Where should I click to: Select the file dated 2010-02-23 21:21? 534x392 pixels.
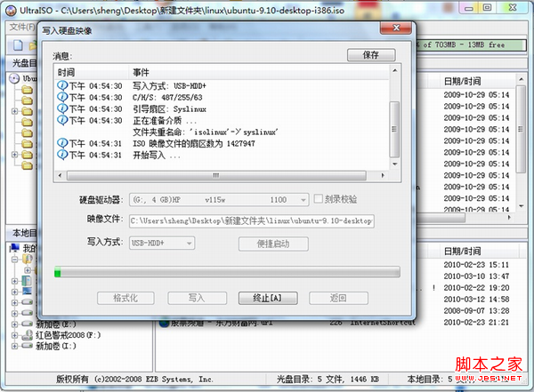(476, 323)
